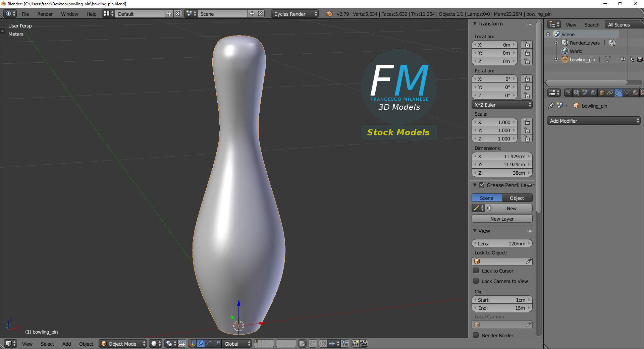644x349 pixels.
Task: Open the 3D viewport Select menu
Action: click(47, 344)
